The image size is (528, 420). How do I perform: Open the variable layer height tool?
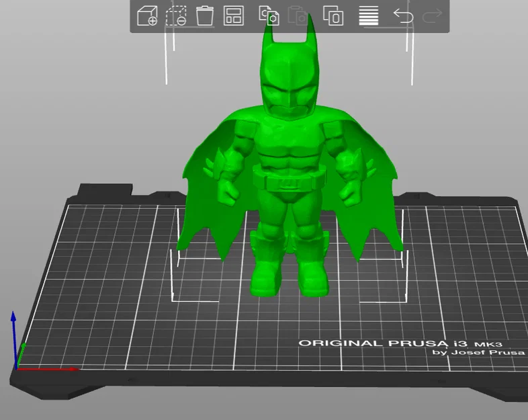coord(369,16)
